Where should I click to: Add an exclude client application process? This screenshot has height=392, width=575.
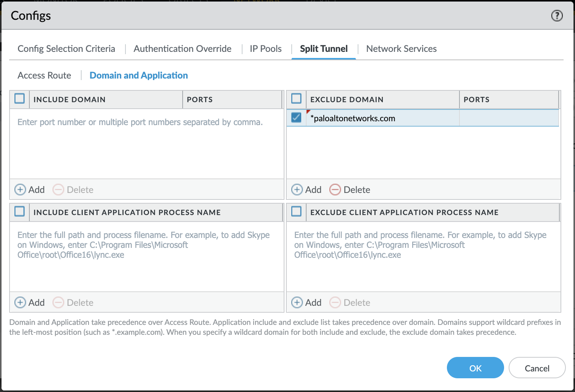coord(307,302)
